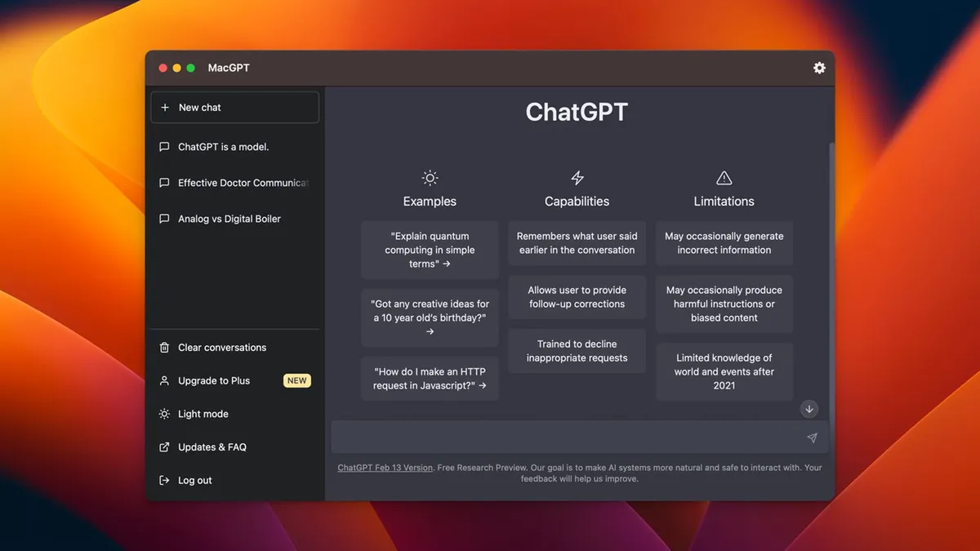980x551 pixels.
Task: Click Remembers what user said earlier card
Action: pyautogui.click(x=577, y=243)
